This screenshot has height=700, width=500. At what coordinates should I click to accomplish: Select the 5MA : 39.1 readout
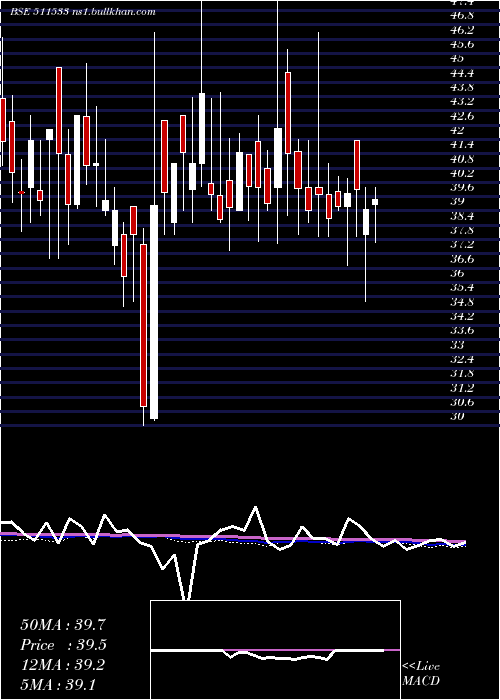[x=58, y=684]
